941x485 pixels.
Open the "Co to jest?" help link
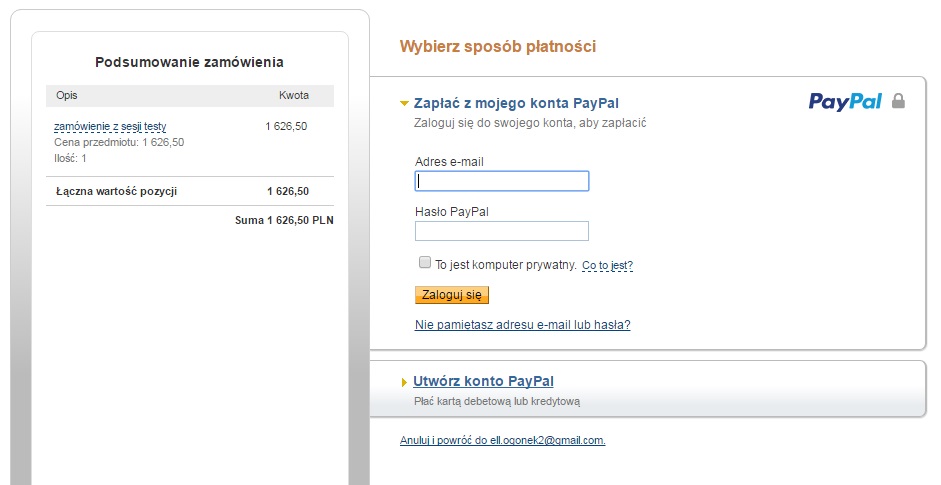[607, 266]
